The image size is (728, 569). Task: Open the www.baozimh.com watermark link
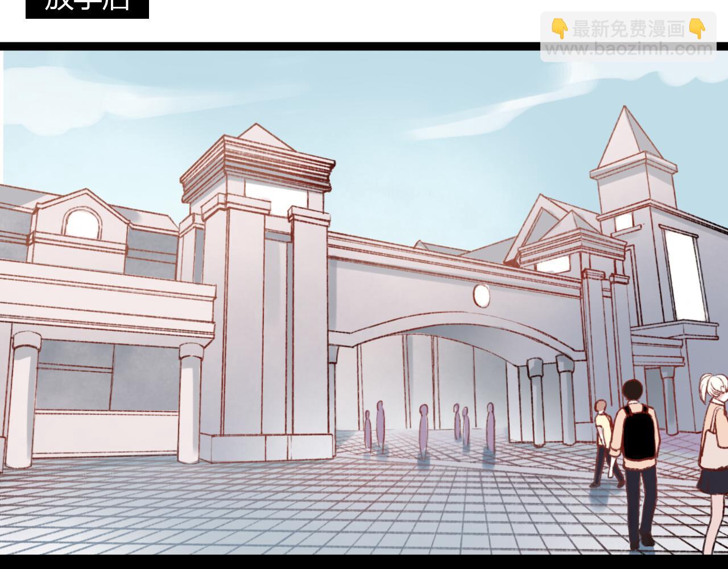point(628,50)
